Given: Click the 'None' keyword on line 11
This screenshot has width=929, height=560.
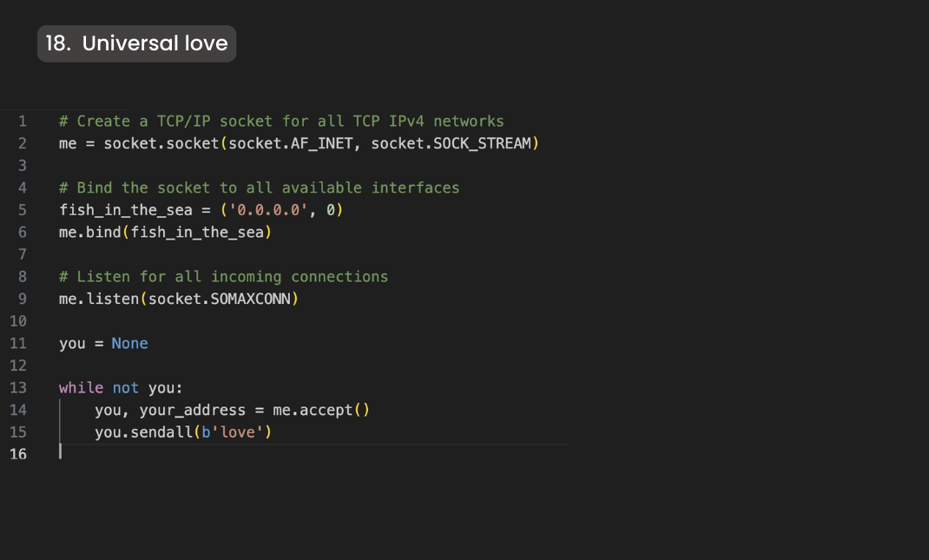Looking at the screenshot, I should click(129, 344).
